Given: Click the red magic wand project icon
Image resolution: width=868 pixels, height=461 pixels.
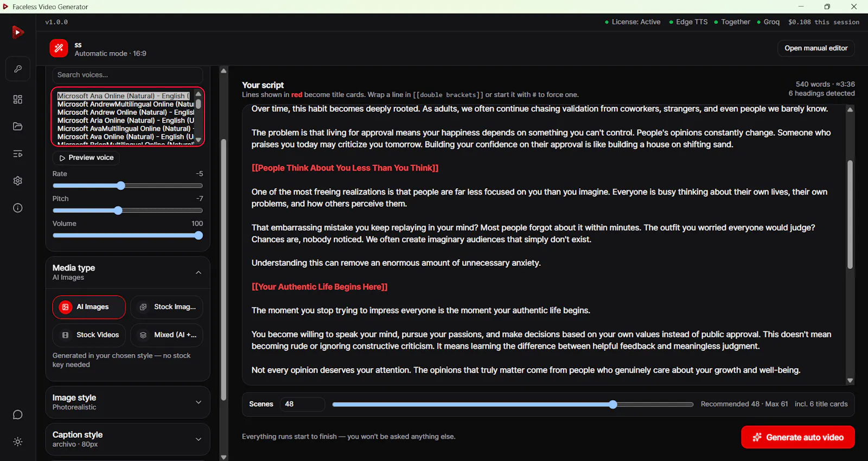Looking at the screenshot, I should (x=59, y=48).
